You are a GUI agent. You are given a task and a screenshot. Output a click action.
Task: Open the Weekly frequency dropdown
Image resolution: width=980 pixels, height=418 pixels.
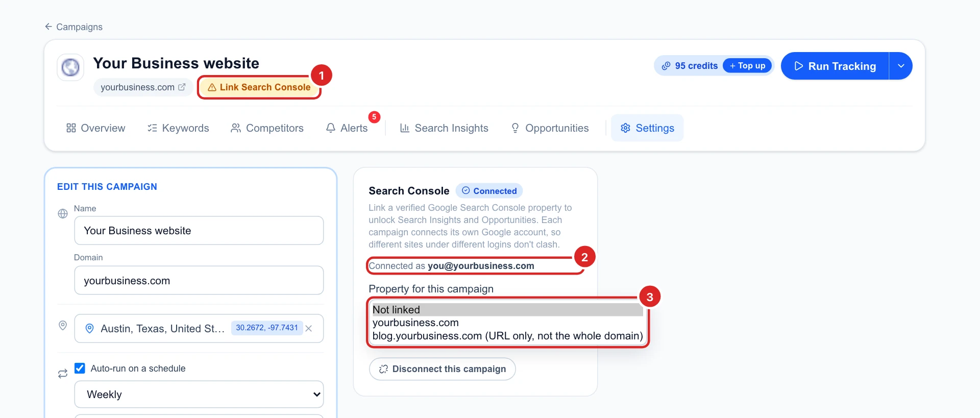199,395
